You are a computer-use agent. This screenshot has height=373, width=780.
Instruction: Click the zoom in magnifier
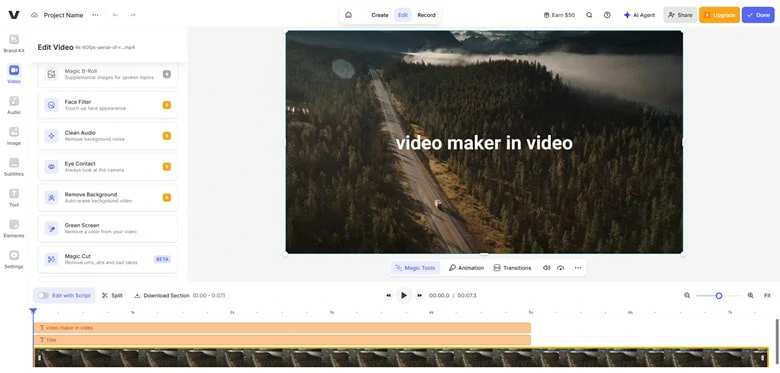pos(750,295)
